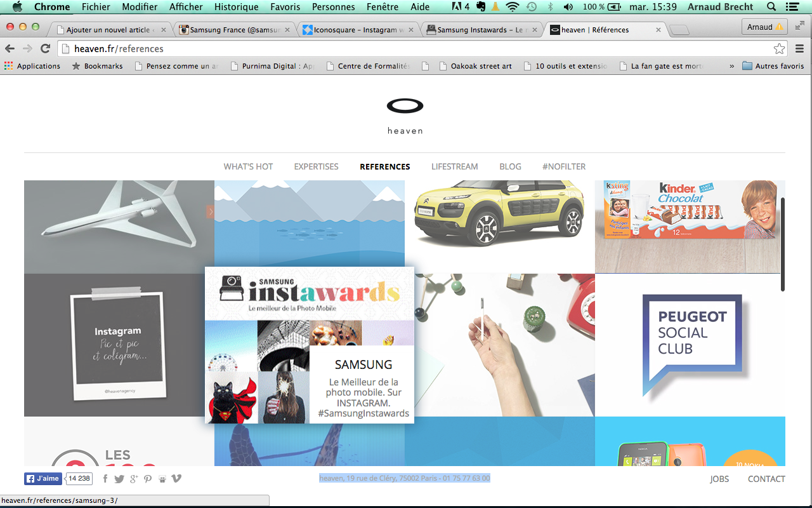Open the Autres favoris bookmarks folder
The width and height of the screenshot is (812, 508).
pyautogui.click(x=773, y=66)
